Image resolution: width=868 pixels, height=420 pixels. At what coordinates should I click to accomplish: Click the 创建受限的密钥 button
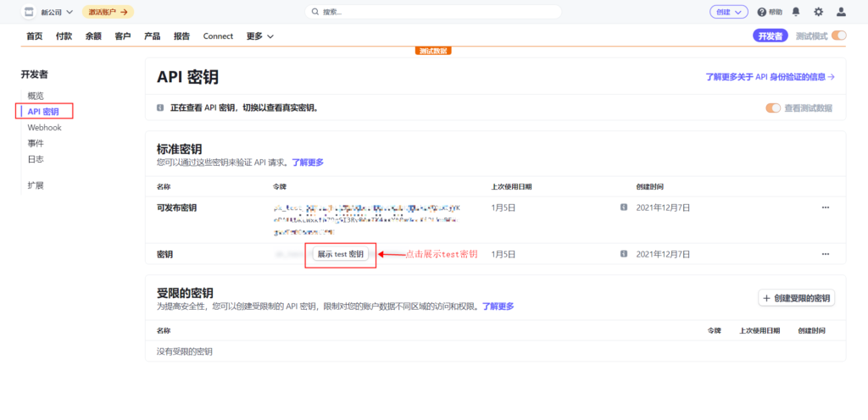point(796,298)
